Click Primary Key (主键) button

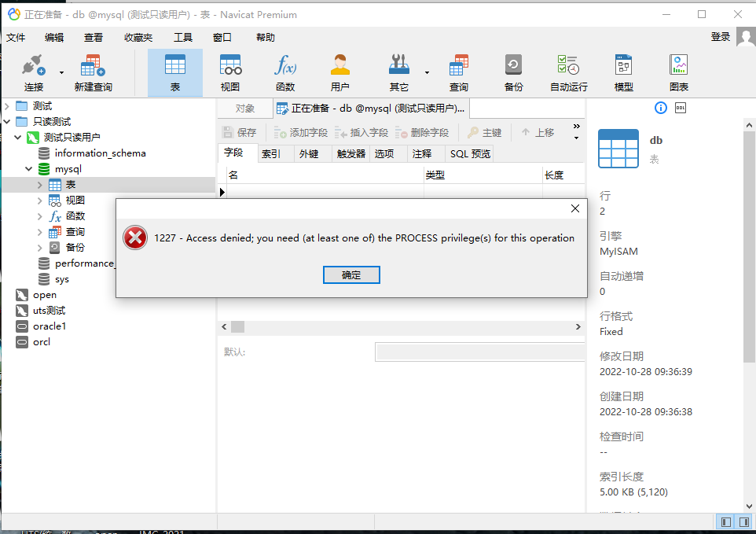click(485, 133)
